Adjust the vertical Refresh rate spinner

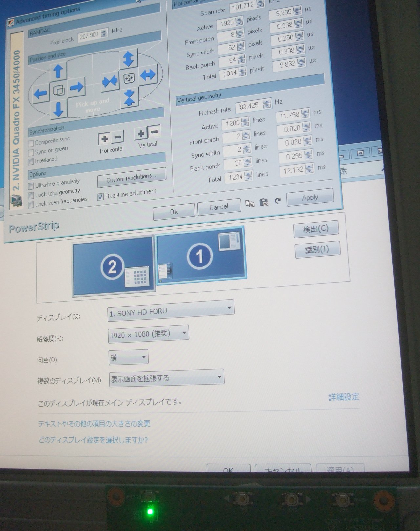[267, 104]
